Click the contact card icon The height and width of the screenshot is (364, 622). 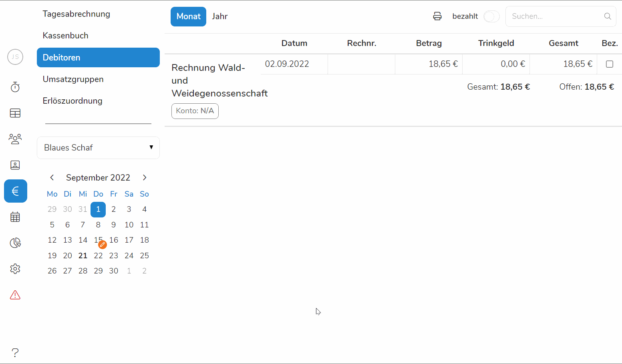pos(15,165)
